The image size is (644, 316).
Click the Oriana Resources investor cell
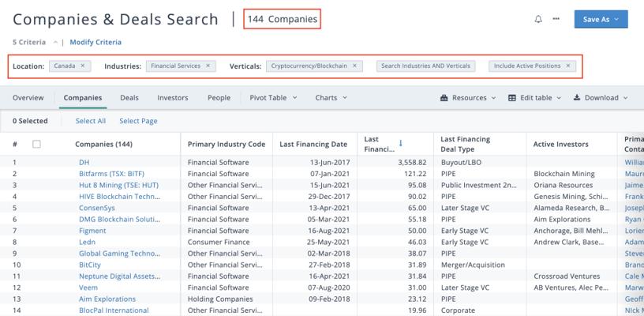[563, 186]
